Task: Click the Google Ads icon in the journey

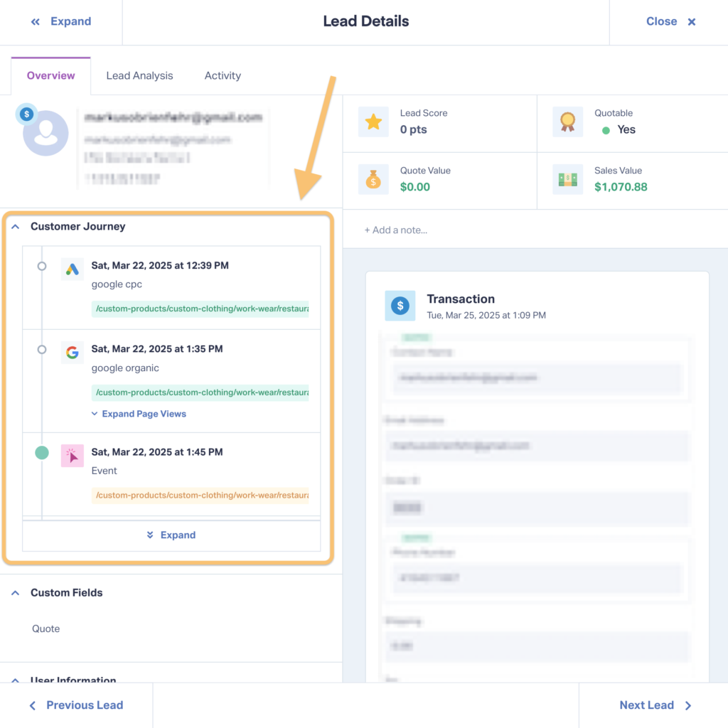Action: 72,269
